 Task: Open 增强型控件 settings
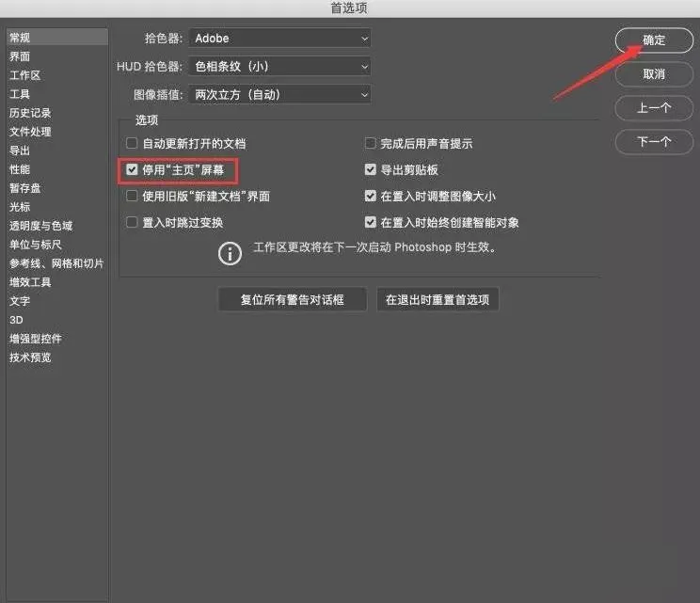tap(36, 339)
